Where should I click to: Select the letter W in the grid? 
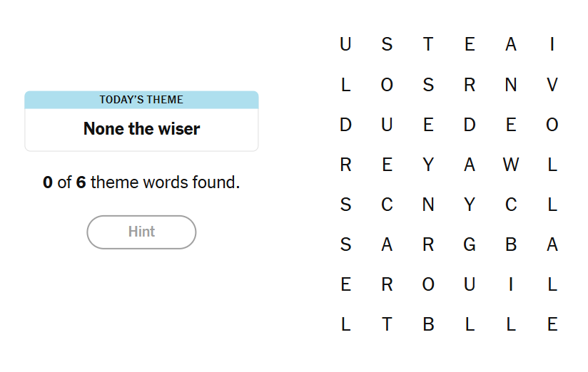511,165
